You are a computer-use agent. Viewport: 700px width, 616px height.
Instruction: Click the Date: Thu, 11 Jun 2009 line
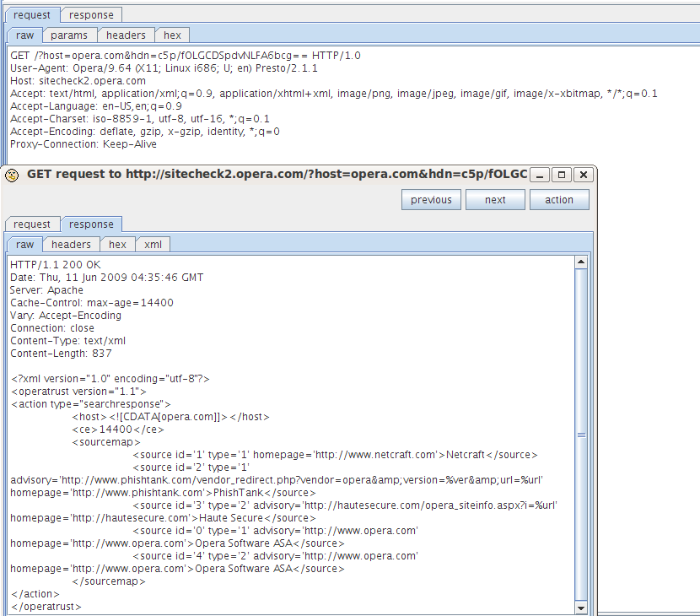pyautogui.click(x=106, y=278)
